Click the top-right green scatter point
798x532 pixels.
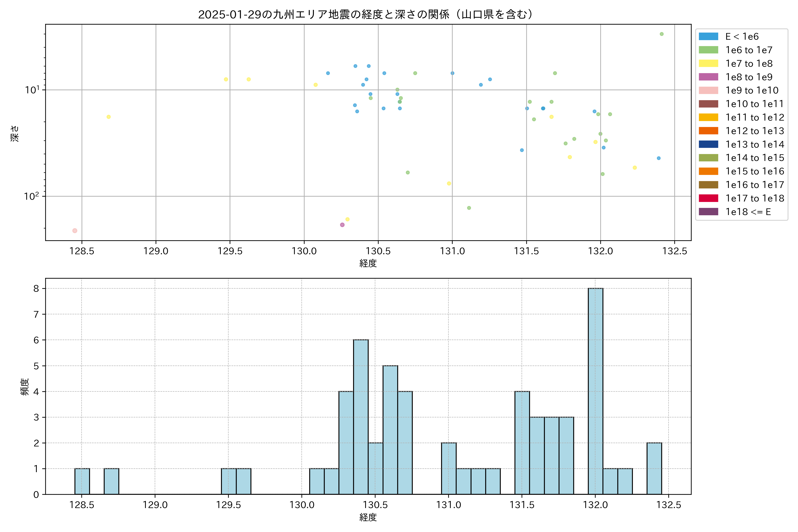(x=662, y=34)
